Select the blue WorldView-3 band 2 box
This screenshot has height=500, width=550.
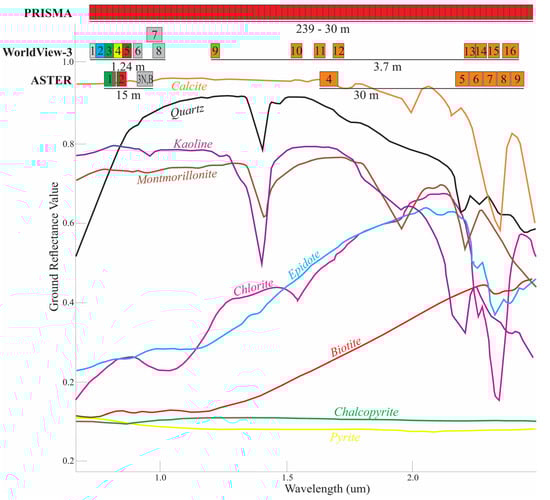[x=100, y=51]
